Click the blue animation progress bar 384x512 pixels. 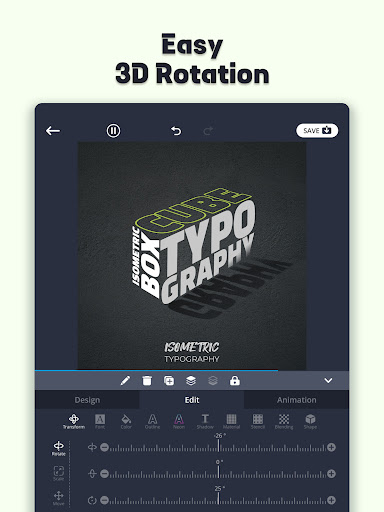point(156,370)
